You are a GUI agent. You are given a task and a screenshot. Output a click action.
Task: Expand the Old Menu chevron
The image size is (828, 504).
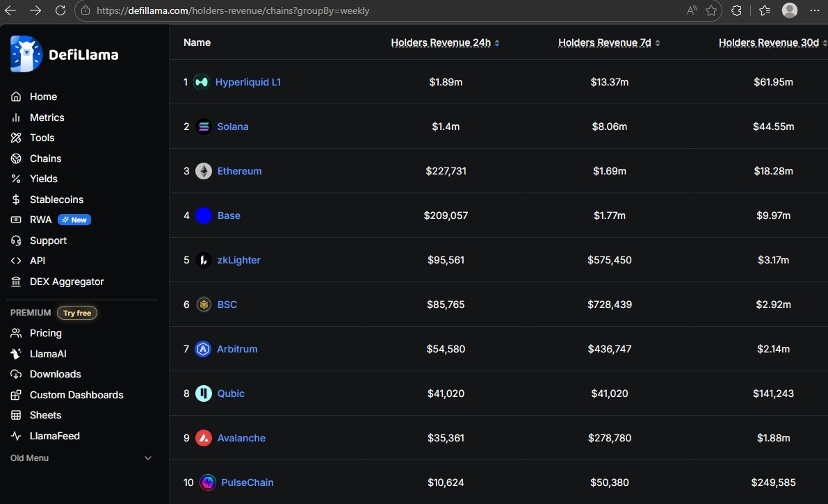pos(148,458)
